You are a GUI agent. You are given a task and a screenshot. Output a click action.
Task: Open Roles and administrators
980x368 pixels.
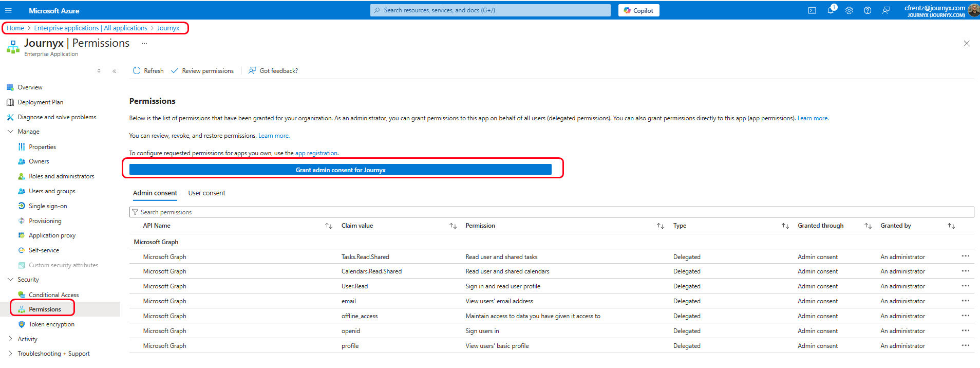pos(61,176)
